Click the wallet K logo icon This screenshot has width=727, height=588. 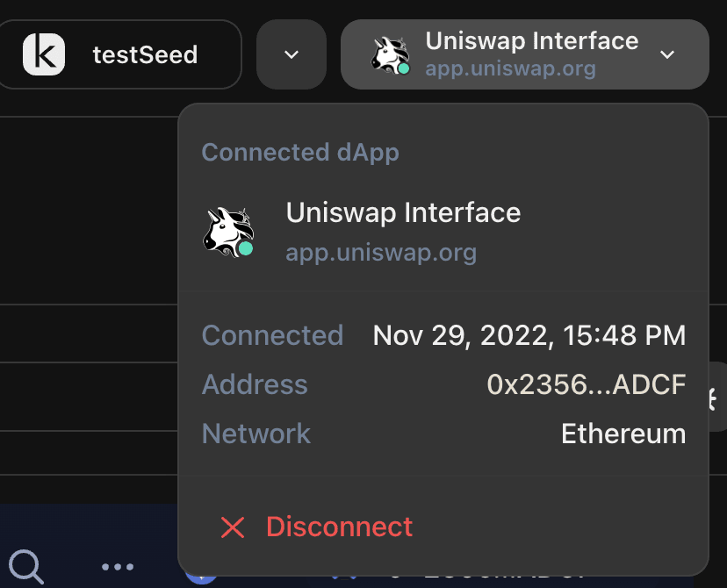(44, 54)
